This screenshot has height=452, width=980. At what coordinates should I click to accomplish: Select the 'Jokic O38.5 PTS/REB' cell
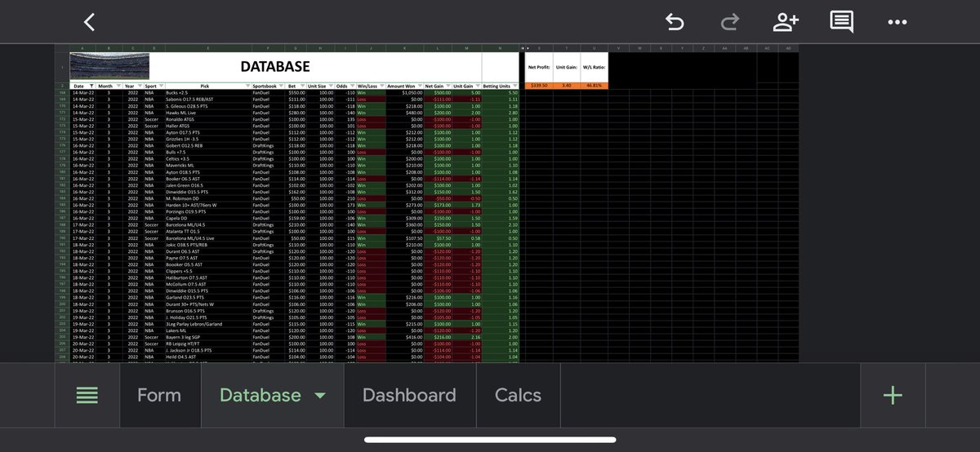tap(208, 244)
